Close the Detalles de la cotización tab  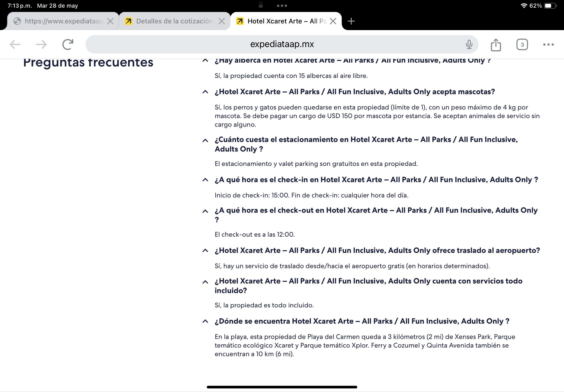[222, 21]
